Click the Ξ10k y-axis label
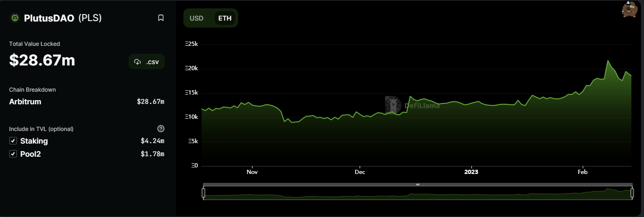Viewport: 644px width, 217px height. 192,117
